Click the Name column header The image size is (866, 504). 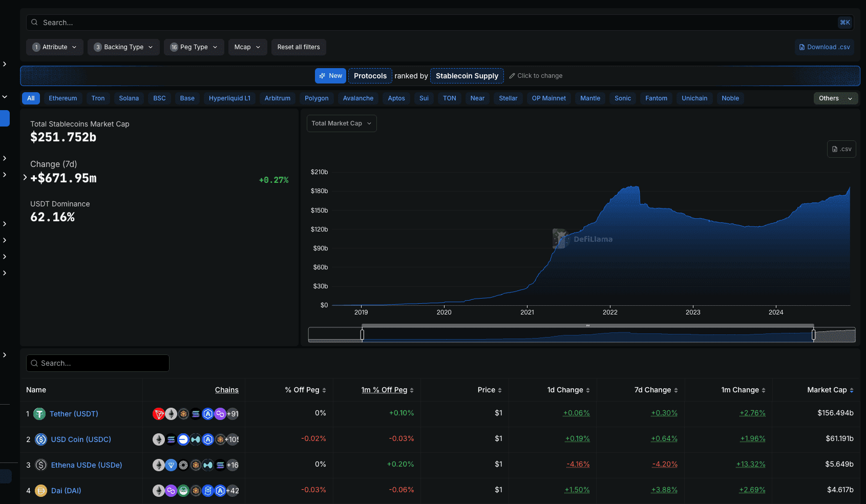[36, 390]
